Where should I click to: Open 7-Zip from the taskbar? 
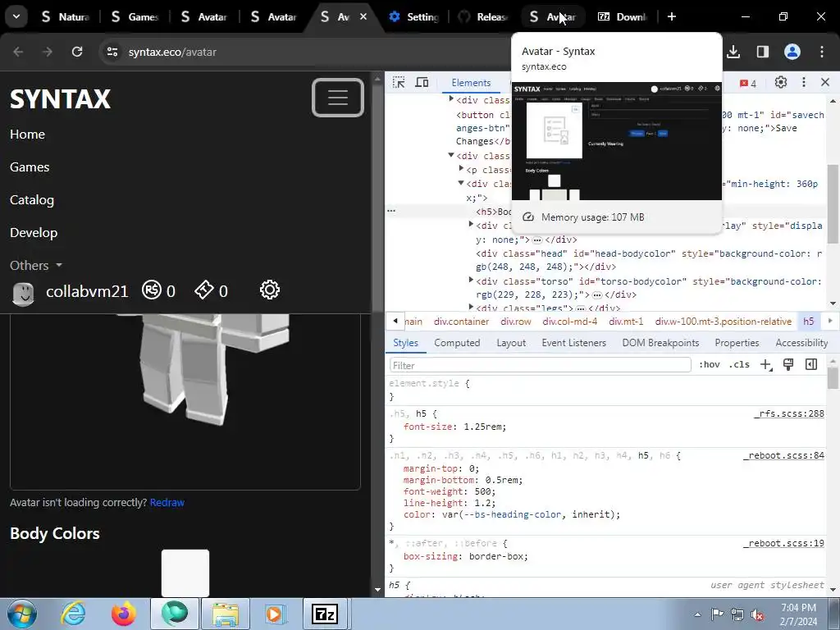[325, 614]
